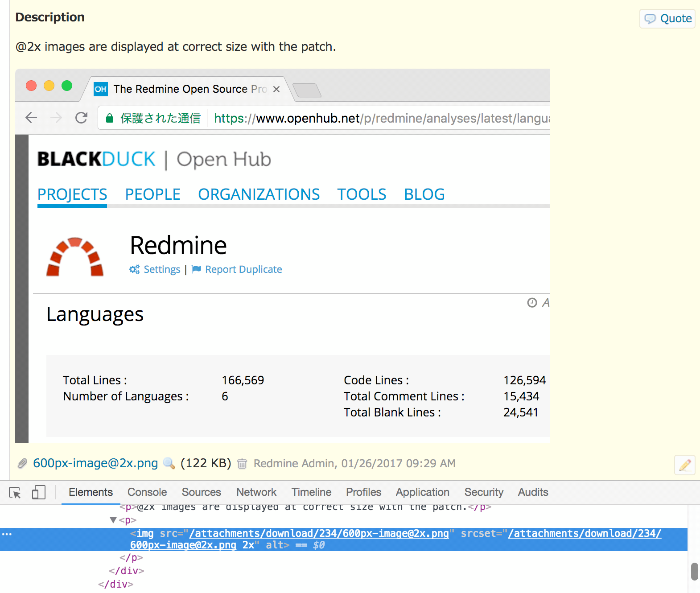
Task: Select the Timeline tab
Action: (x=311, y=492)
